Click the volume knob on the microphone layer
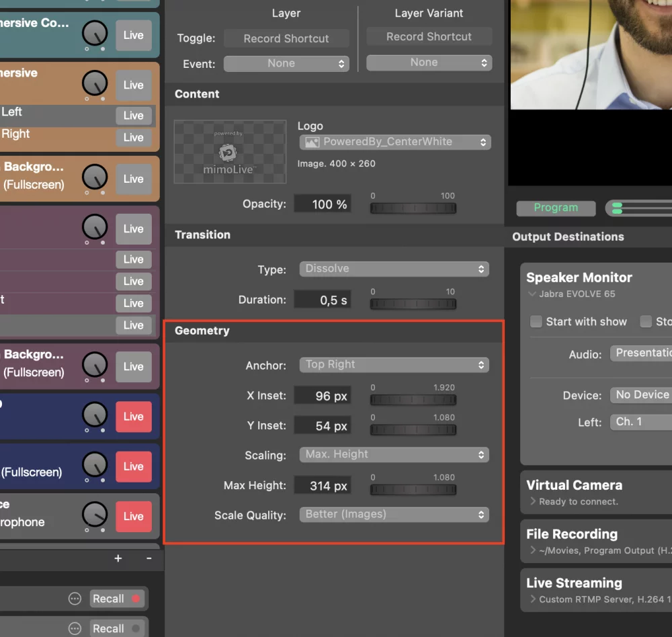This screenshot has height=637, width=672. point(95,515)
